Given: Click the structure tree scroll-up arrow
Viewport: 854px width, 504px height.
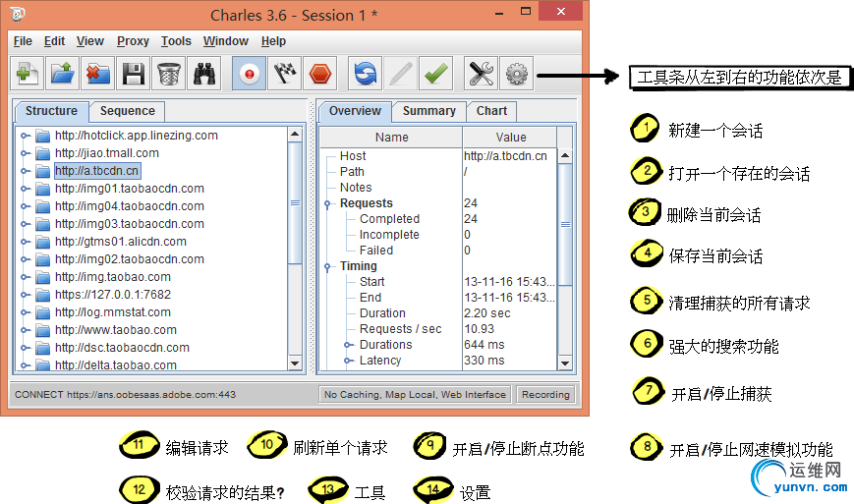Looking at the screenshot, I should point(295,134).
